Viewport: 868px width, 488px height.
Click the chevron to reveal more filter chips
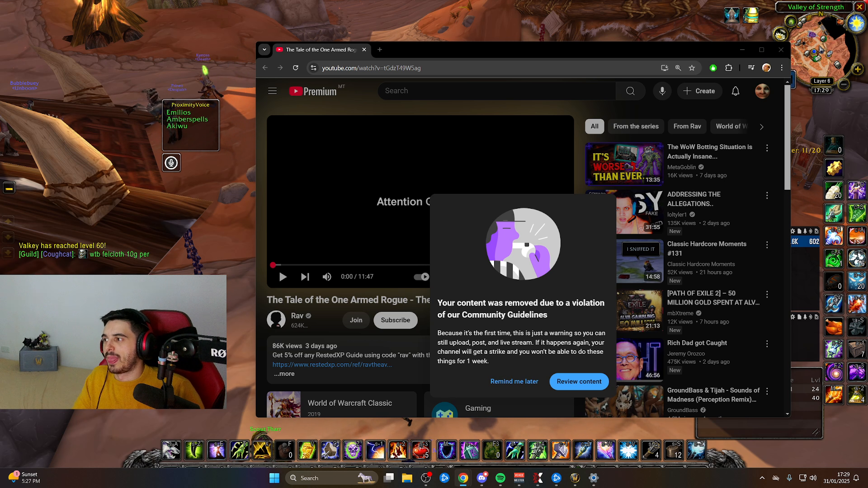(762, 127)
